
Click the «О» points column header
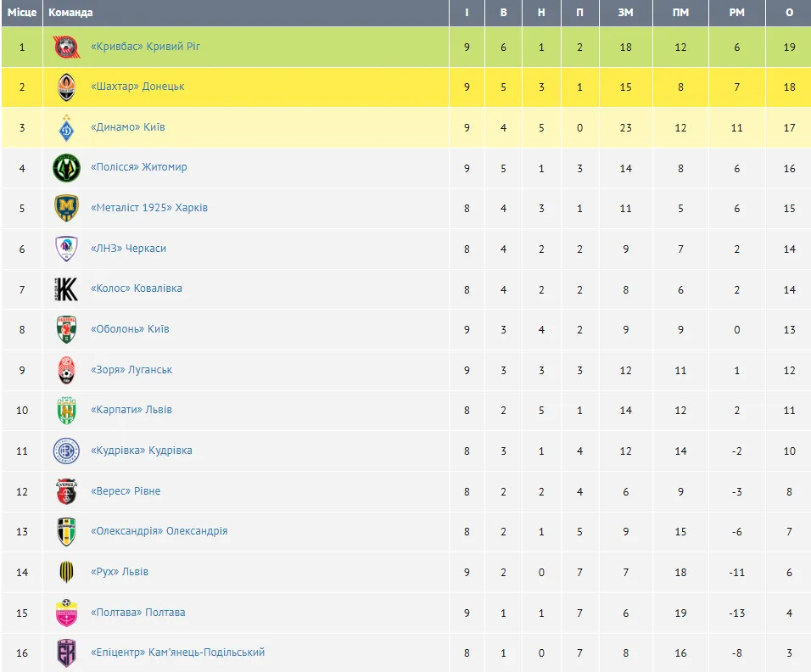click(789, 13)
